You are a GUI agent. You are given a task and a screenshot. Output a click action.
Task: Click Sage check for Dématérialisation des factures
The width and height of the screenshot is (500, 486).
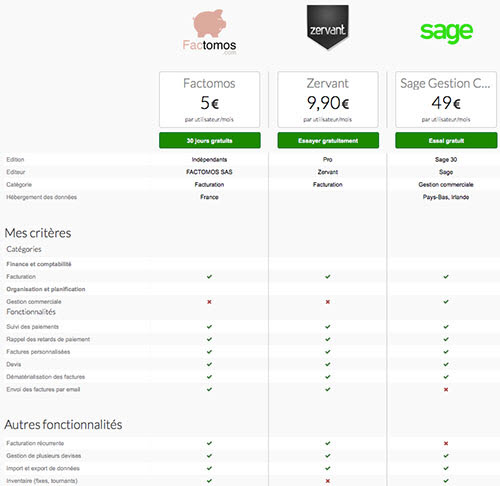pyautogui.click(x=446, y=377)
